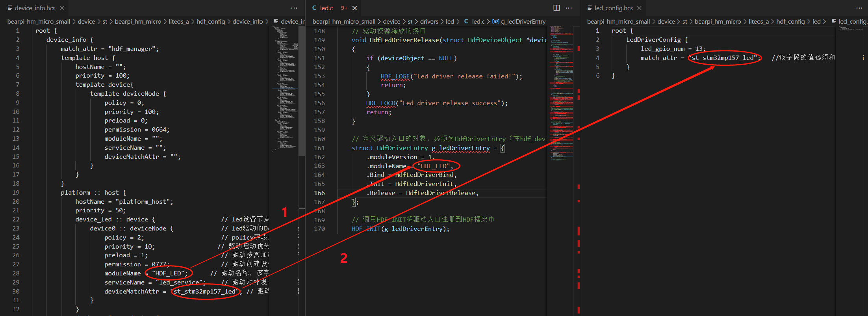Click the led.c editor minimap

pos(561,93)
